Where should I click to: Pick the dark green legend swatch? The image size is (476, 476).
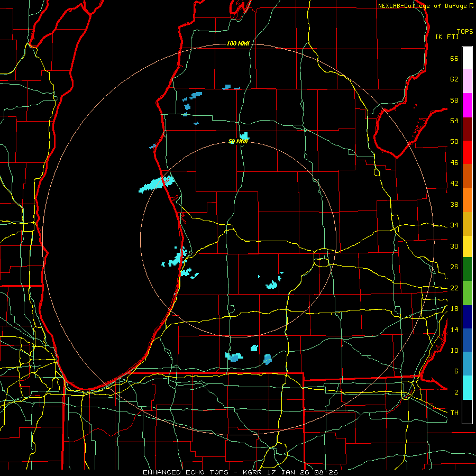coord(467,269)
